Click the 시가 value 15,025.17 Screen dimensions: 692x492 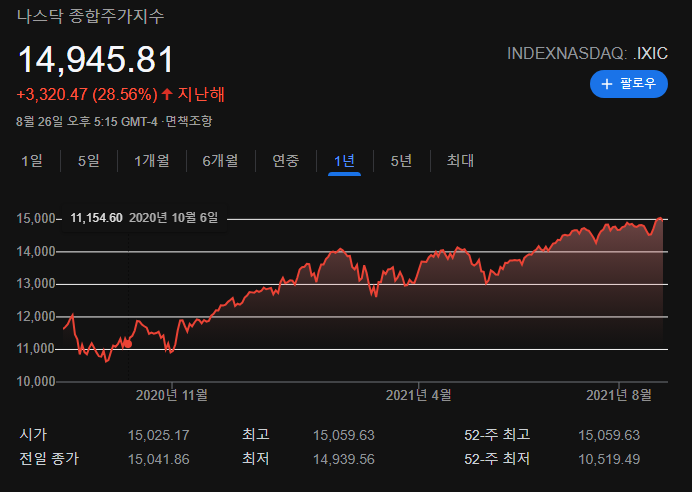[158, 436]
